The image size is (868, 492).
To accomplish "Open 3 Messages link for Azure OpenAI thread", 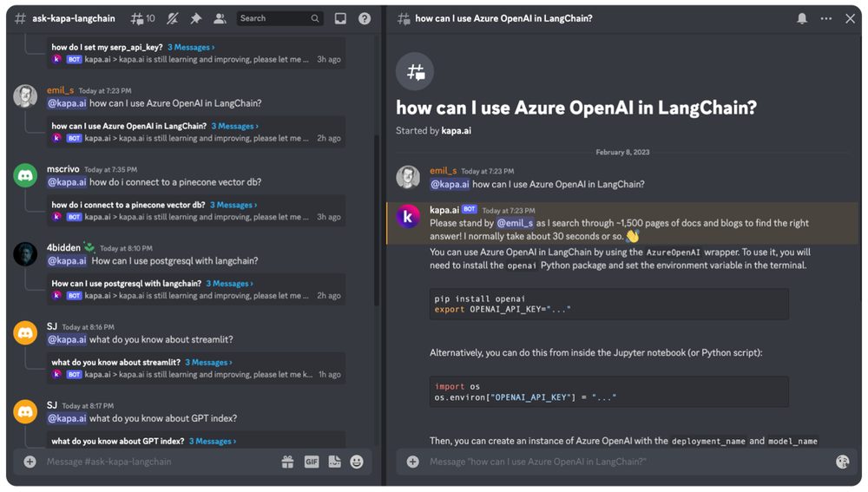I will 234,126.
